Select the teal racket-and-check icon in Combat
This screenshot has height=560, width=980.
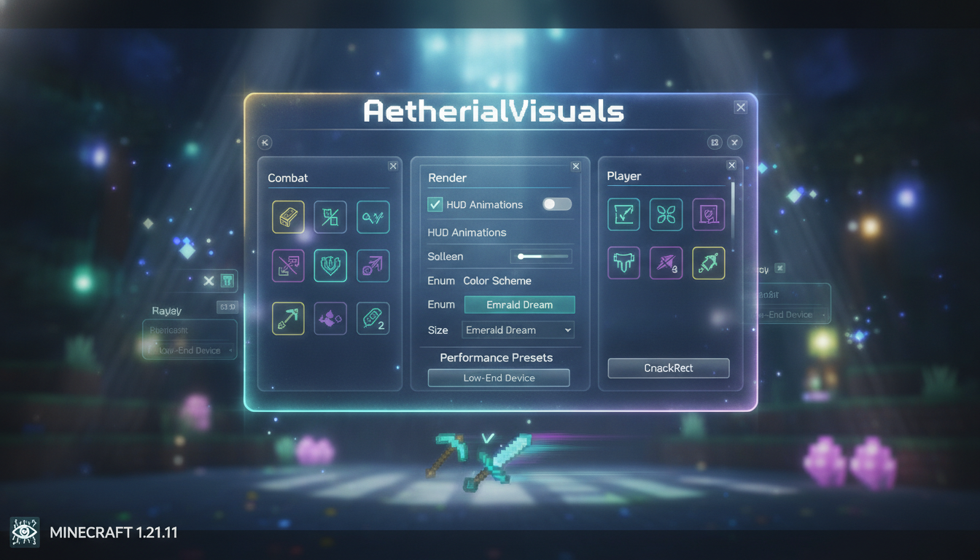[373, 217]
